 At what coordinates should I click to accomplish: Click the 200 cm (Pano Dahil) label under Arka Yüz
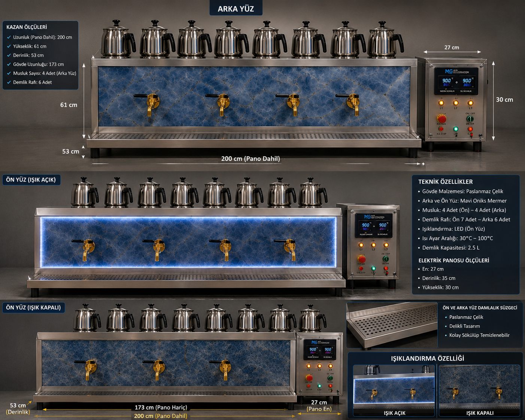(x=251, y=159)
